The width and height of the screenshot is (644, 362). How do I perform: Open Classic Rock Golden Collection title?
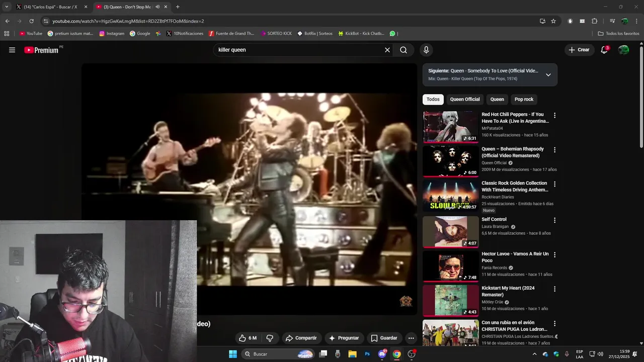click(515, 187)
